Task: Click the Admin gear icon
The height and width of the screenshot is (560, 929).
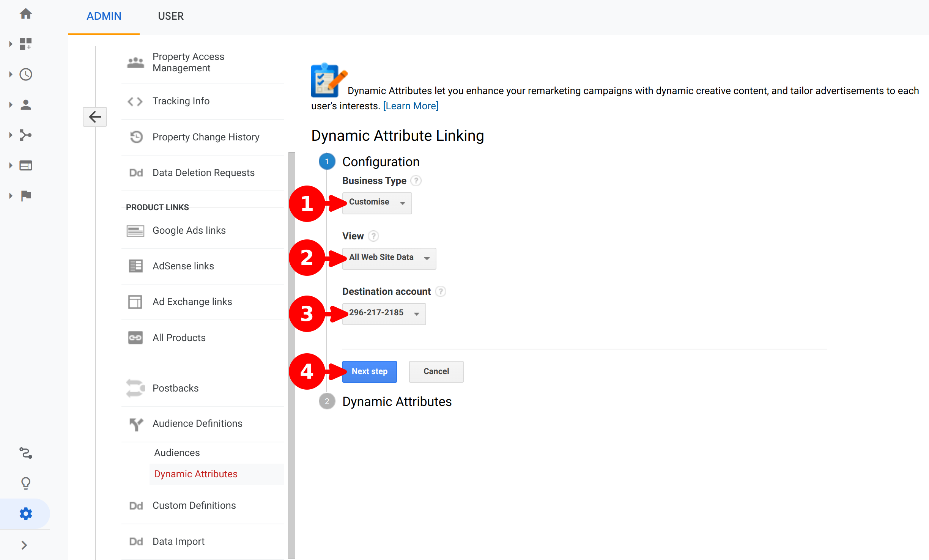Action: [x=25, y=514]
